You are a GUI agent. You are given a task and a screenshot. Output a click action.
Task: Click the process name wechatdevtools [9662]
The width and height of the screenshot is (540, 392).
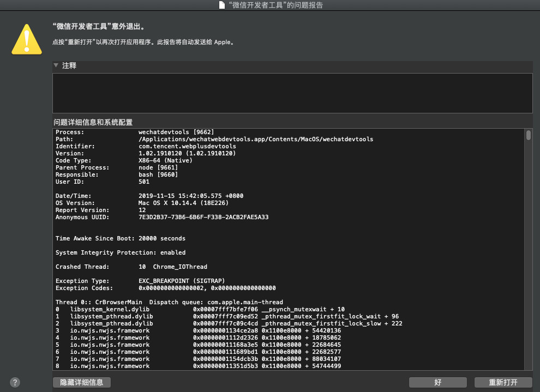(176, 132)
